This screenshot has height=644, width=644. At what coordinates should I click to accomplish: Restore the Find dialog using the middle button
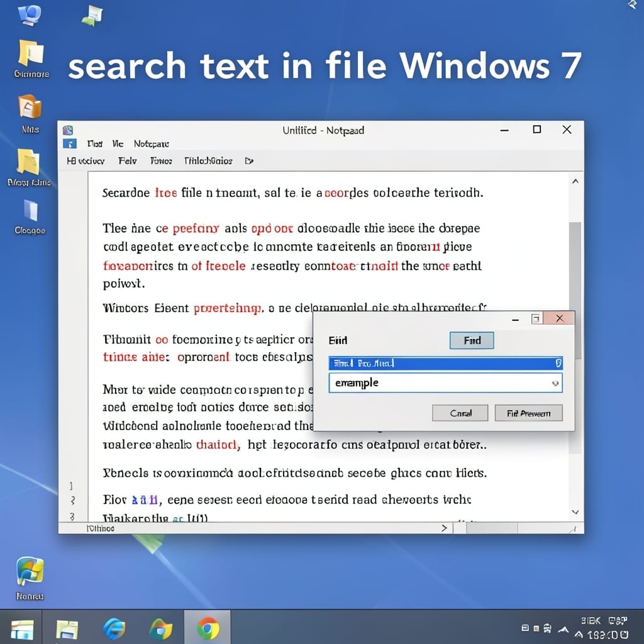536,319
